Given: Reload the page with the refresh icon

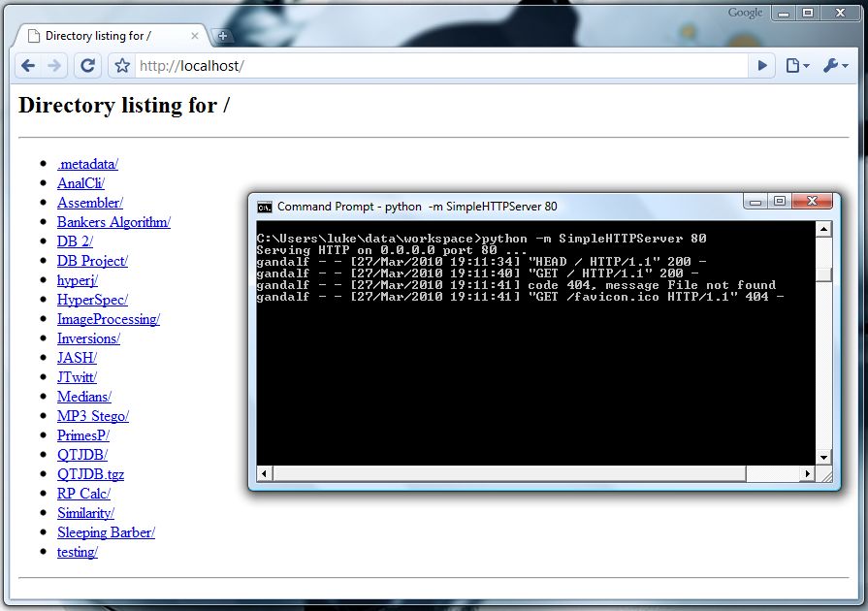Looking at the screenshot, I should 87,66.
